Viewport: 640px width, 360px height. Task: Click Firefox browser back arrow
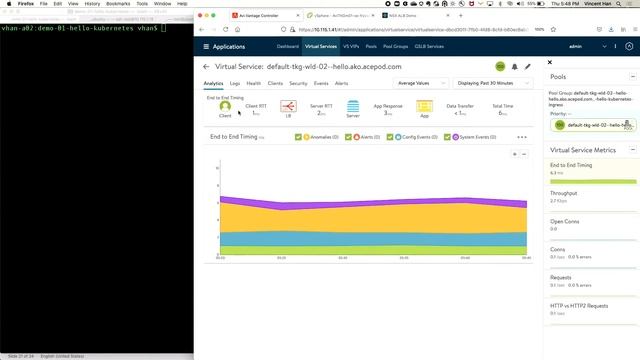point(201,29)
